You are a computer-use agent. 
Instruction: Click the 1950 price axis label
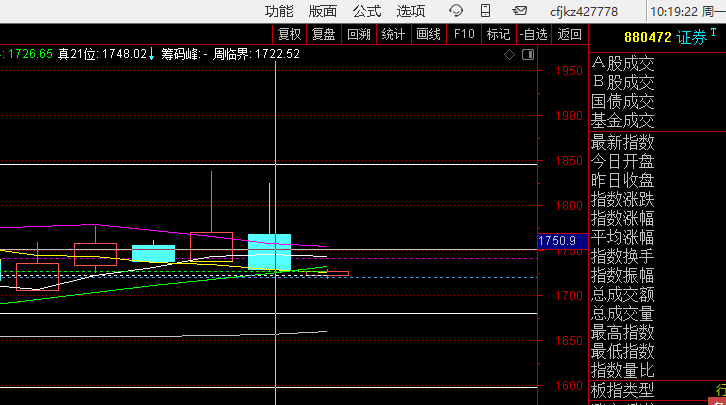coord(569,71)
